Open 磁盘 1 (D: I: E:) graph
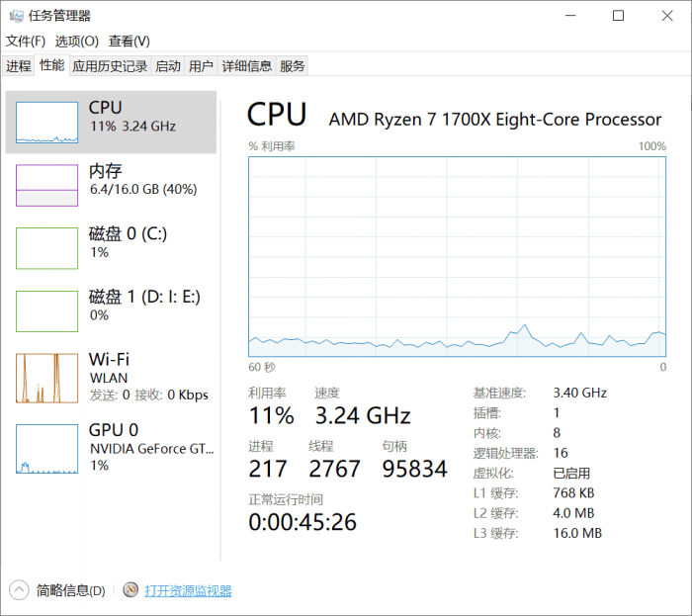692x616 pixels. coord(46,311)
